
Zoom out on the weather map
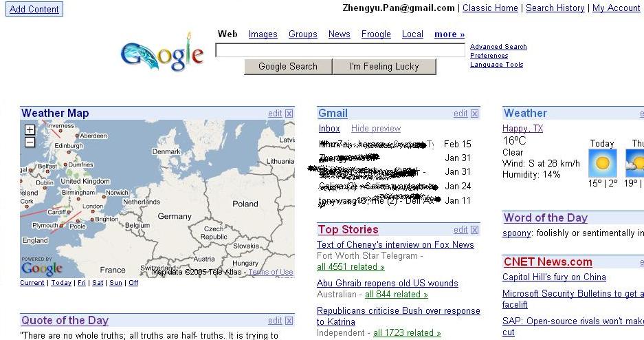30,142
